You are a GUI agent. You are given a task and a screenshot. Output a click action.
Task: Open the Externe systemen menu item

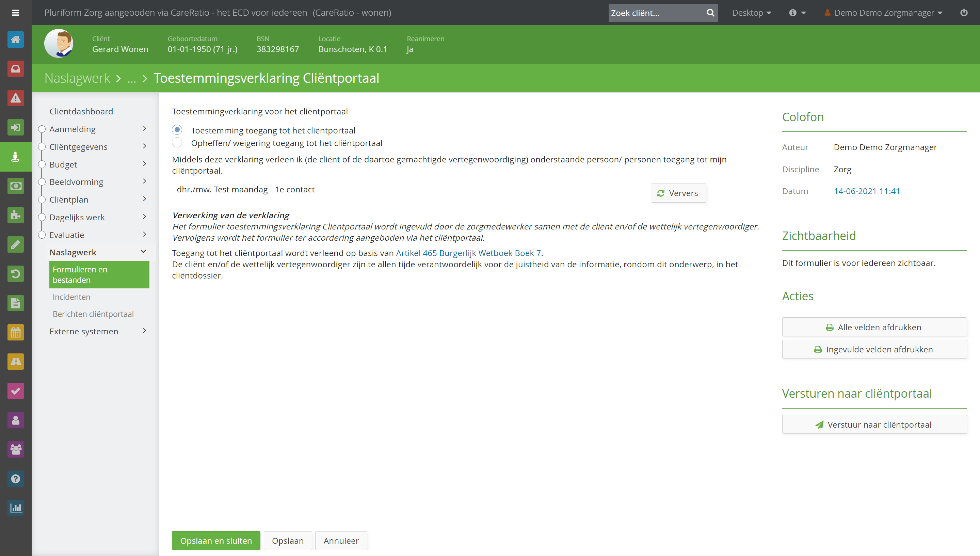(84, 332)
